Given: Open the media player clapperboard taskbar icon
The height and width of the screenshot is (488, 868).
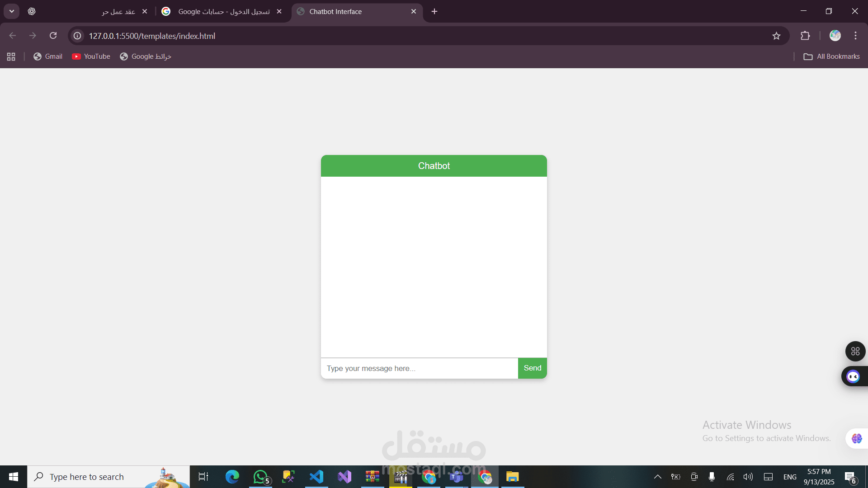Looking at the screenshot, I should click(401, 477).
